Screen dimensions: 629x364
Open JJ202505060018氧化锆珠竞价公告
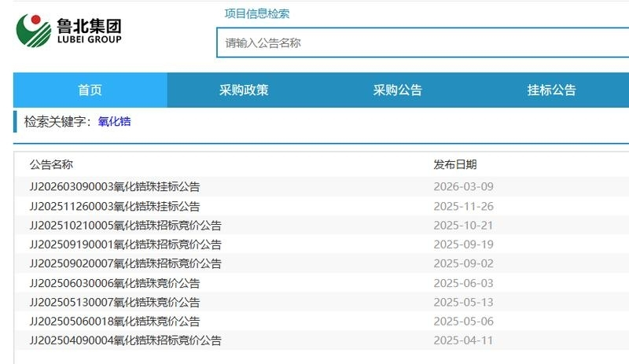[x=115, y=322]
